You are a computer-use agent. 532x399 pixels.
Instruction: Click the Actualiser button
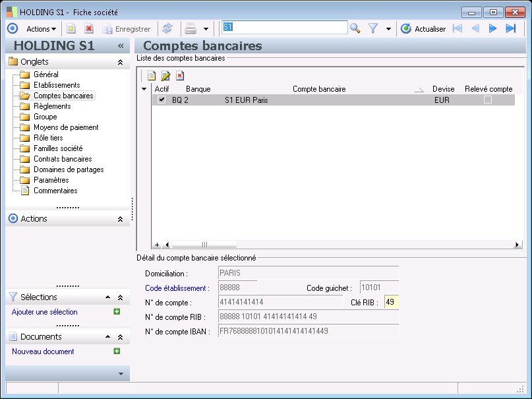pos(423,29)
